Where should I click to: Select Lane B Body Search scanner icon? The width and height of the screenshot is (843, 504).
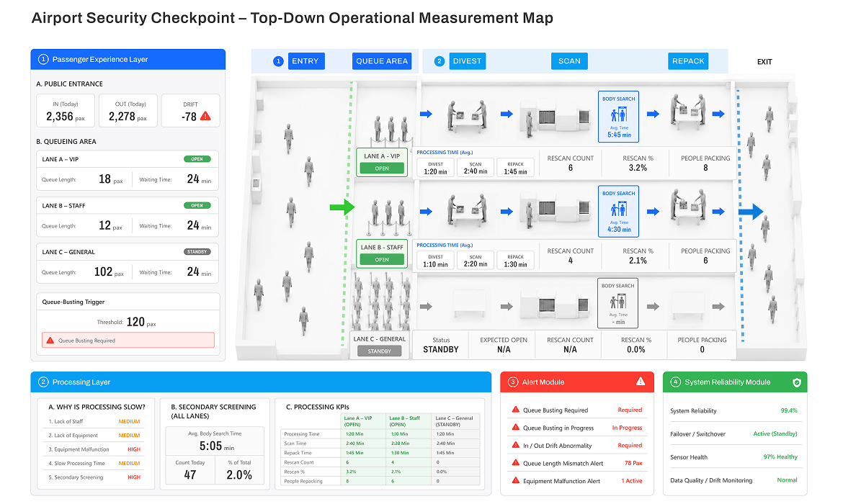[x=618, y=210]
